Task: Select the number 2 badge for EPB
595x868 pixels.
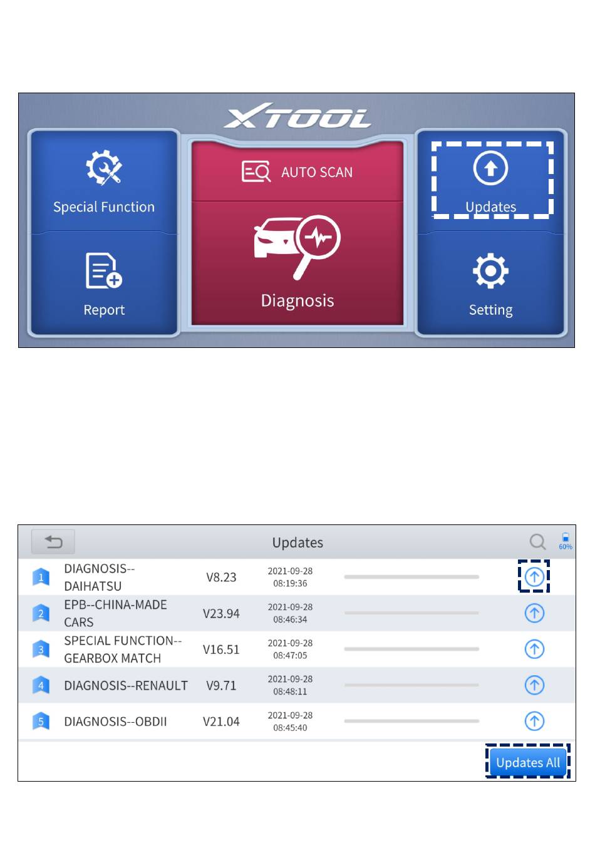Action: 41,613
